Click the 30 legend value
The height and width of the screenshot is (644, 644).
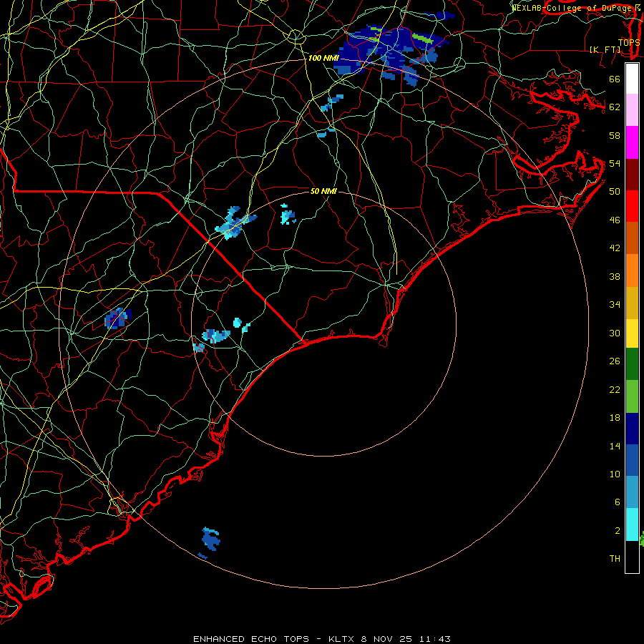tap(615, 333)
